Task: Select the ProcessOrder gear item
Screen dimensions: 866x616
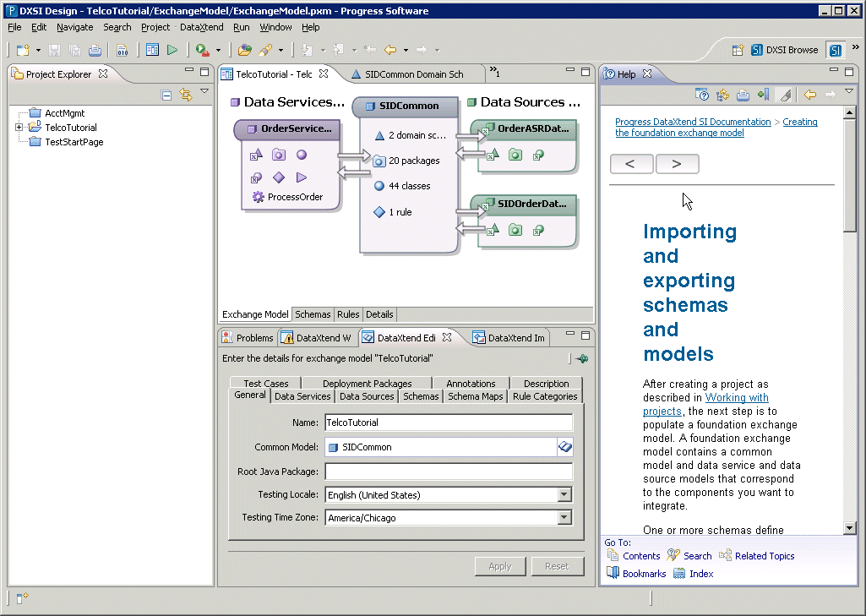Action: [x=288, y=197]
